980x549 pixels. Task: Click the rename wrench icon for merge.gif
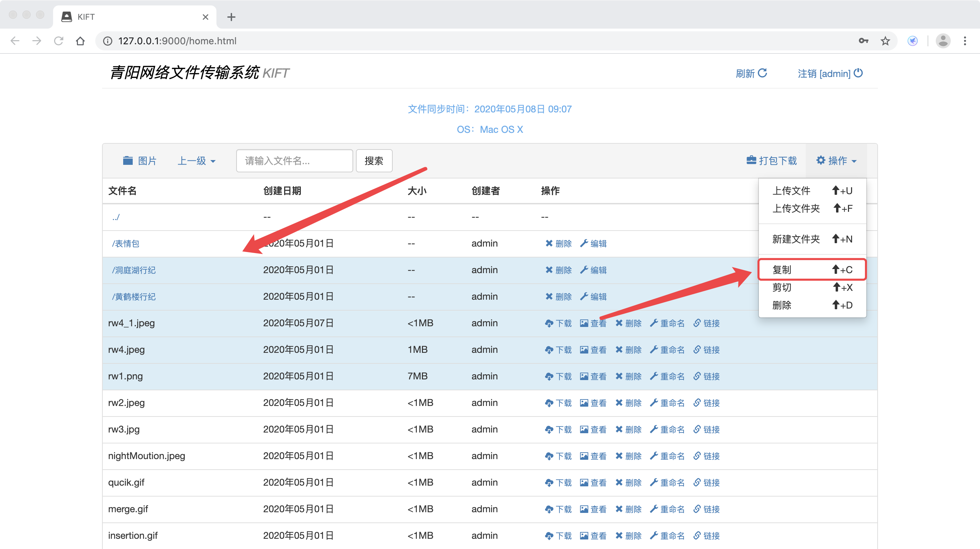click(x=654, y=509)
